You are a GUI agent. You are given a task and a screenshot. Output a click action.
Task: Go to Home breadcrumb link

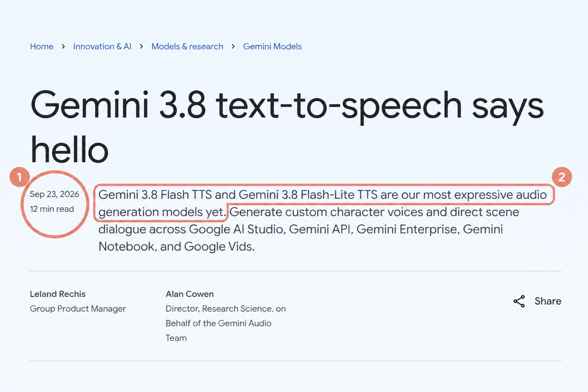pos(42,46)
